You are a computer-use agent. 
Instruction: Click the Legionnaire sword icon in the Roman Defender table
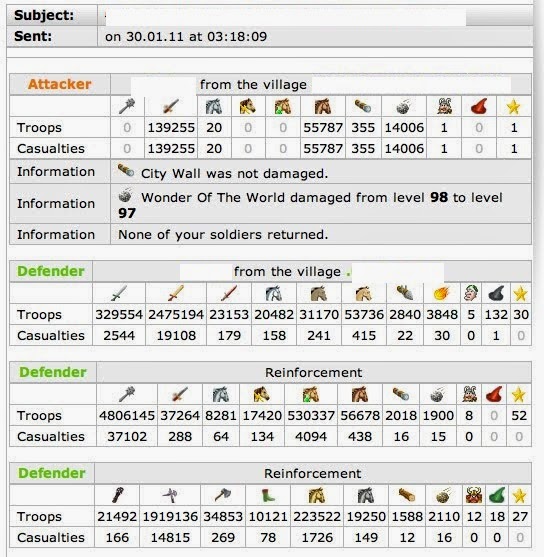[x=119, y=293]
